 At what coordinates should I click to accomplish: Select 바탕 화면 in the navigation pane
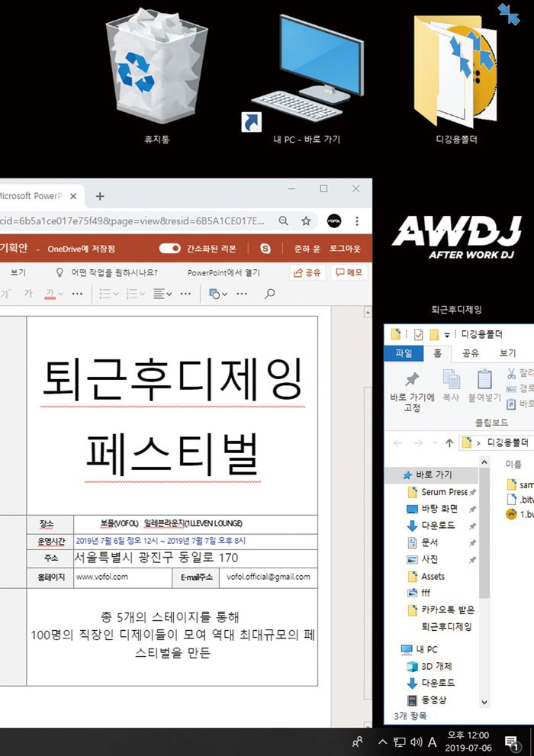[x=433, y=509]
